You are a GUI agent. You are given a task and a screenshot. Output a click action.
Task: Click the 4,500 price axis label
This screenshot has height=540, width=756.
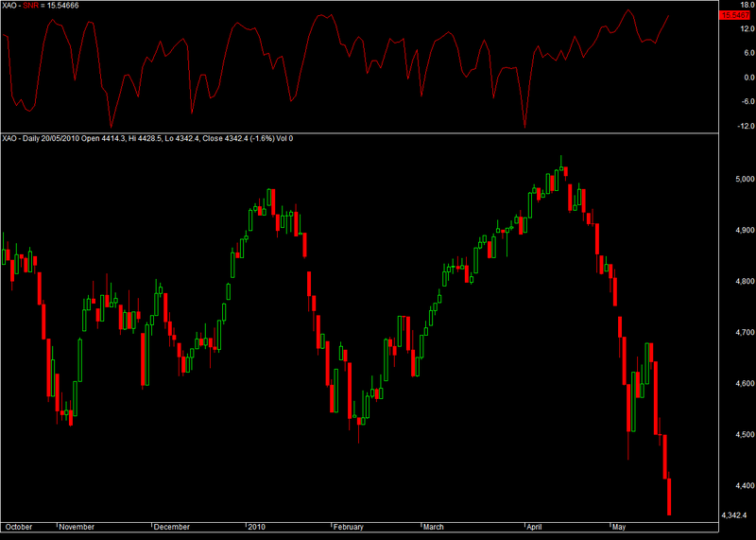[x=745, y=435]
